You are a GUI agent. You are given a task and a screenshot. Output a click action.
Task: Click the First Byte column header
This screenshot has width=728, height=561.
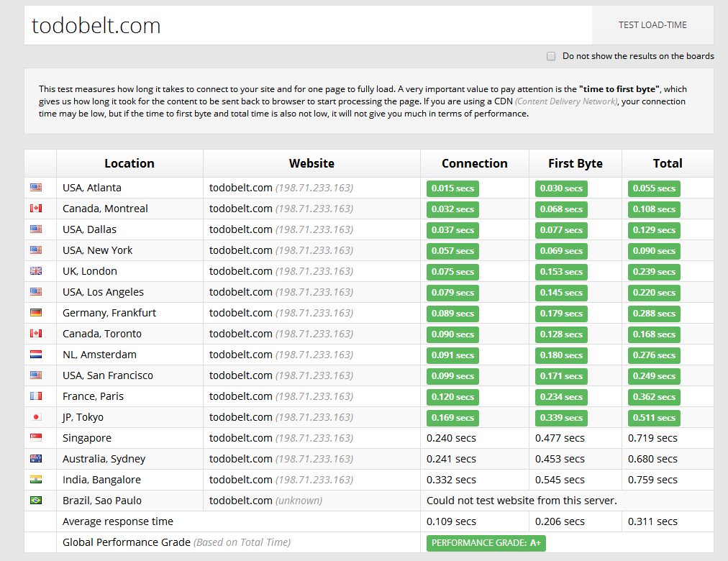tap(575, 163)
